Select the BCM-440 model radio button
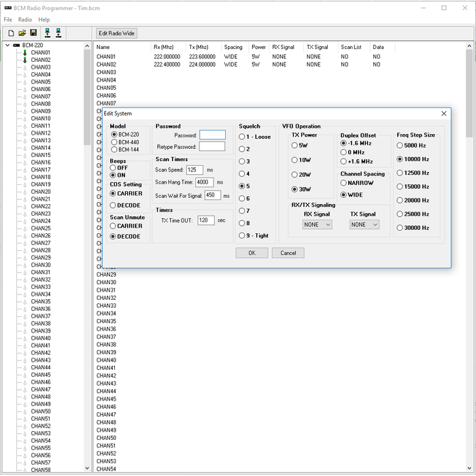Viewport: 476px width, 476px height. 114,142
